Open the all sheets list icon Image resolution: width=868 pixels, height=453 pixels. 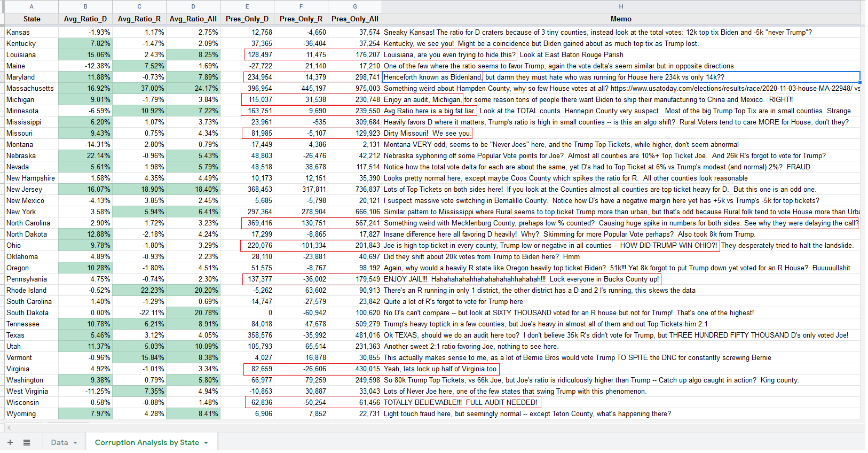27,442
